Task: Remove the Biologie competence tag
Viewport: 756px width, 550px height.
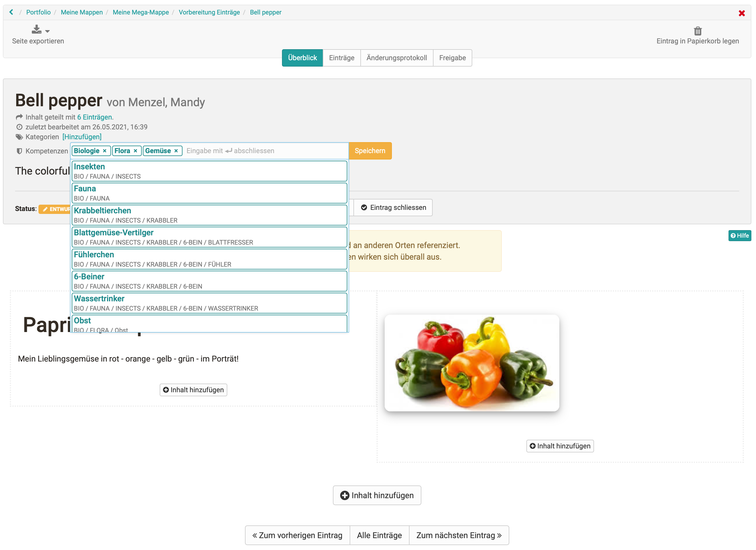Action: 105,151
